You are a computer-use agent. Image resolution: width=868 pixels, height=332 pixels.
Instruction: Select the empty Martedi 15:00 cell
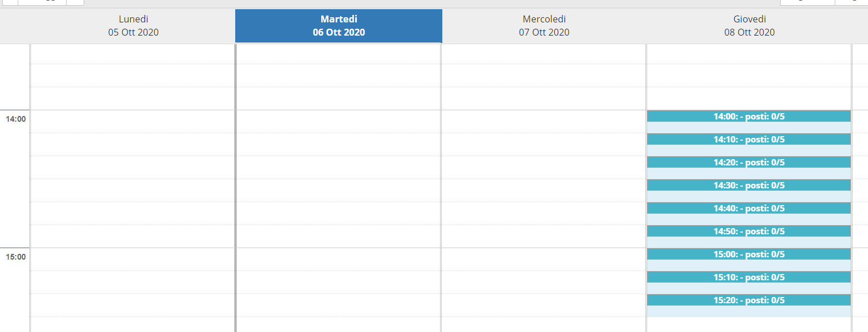338,259
